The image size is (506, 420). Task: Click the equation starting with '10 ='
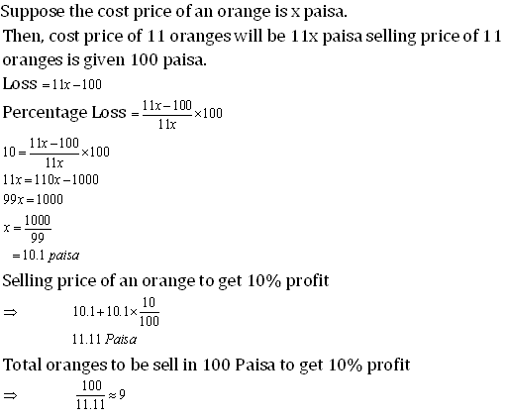tap(56, 153)
